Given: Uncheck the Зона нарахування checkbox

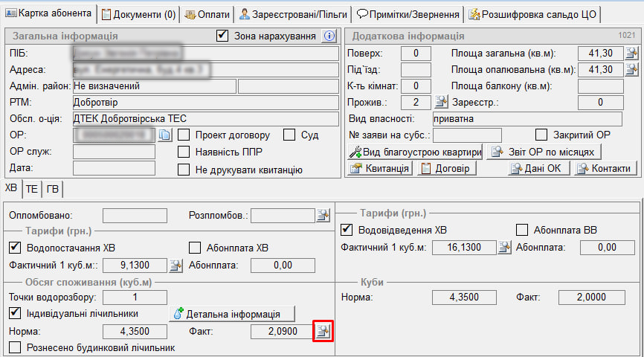Looking at the screenshot, I should coord(222,36).
